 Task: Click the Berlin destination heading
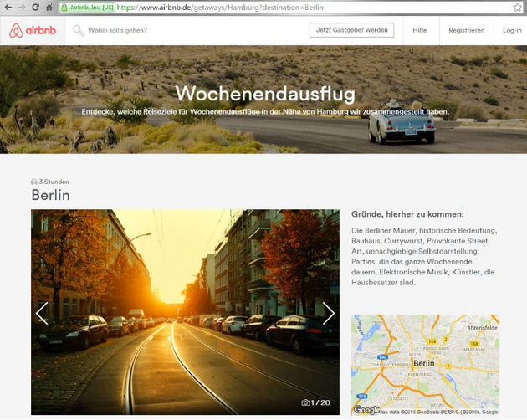coord(50,196)
